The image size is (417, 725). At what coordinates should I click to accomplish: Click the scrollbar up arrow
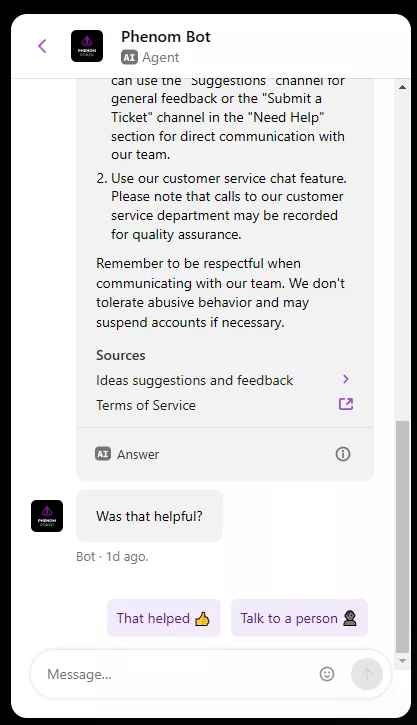click(402, 87)
